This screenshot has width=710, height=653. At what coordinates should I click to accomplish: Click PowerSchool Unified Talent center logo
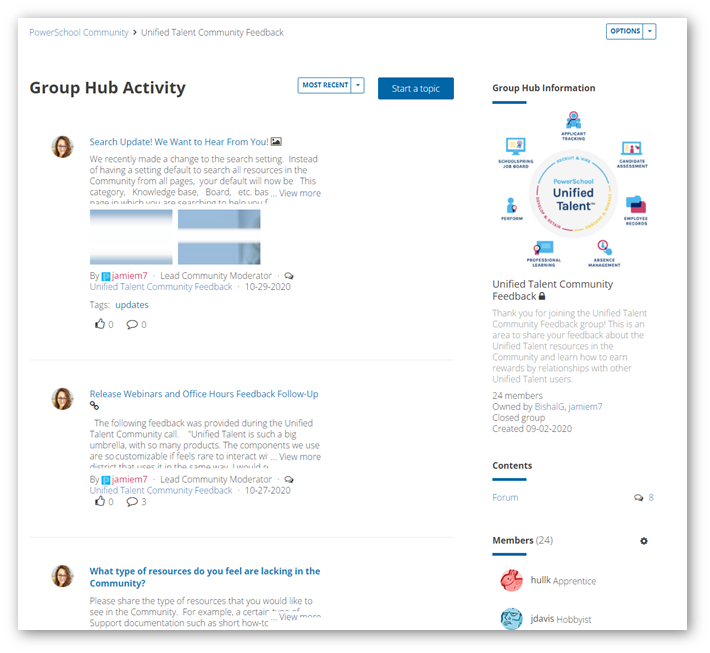pyautogui.click(x=574, y=194)
